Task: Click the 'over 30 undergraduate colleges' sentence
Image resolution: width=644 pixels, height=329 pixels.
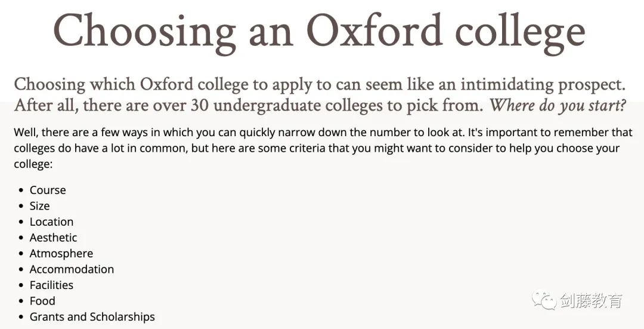Action: coord(249,105)
